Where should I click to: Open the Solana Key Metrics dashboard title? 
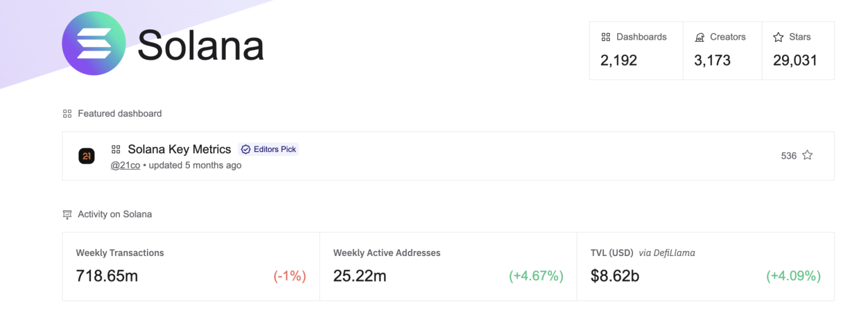coord(179,149)
